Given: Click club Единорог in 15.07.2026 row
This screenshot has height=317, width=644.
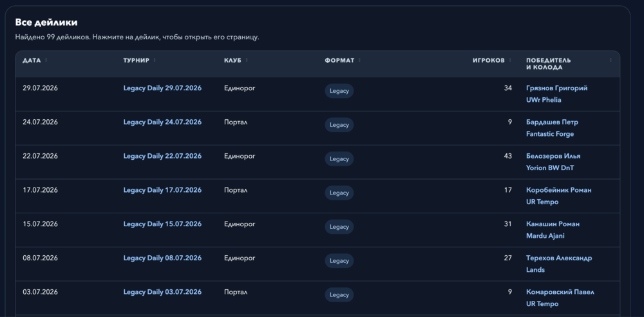Looking at the screenshot, I should 240,224.
